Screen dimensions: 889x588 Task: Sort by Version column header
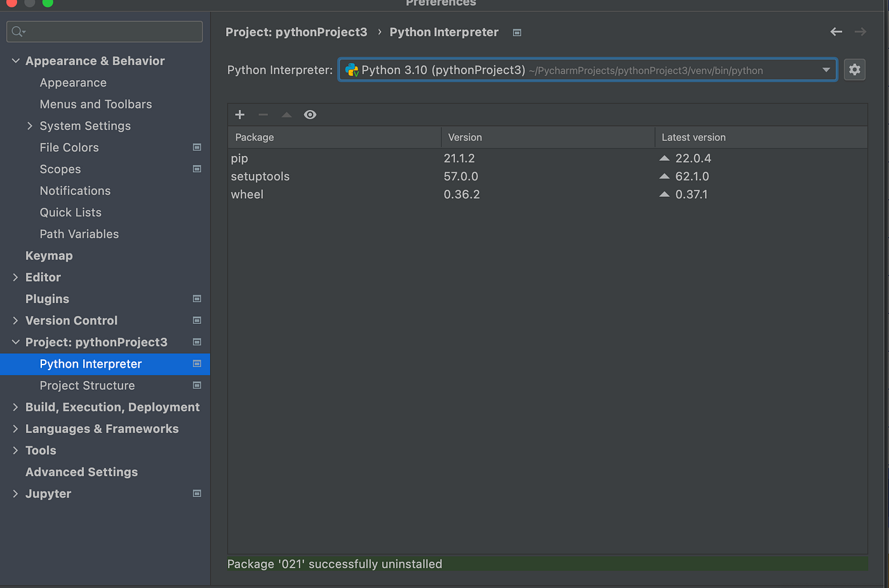(x=548, y=137)
